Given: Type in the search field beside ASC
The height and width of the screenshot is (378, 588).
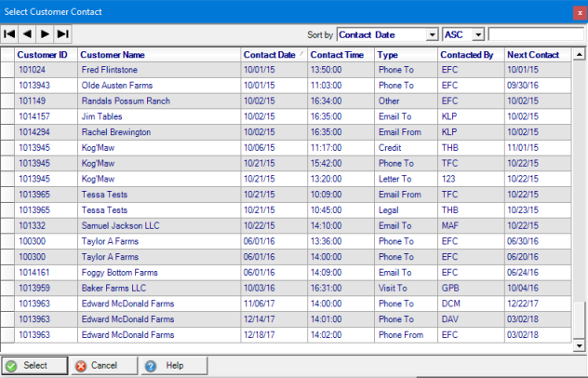Looking at the screenshot, I should (x=535, y=34).
